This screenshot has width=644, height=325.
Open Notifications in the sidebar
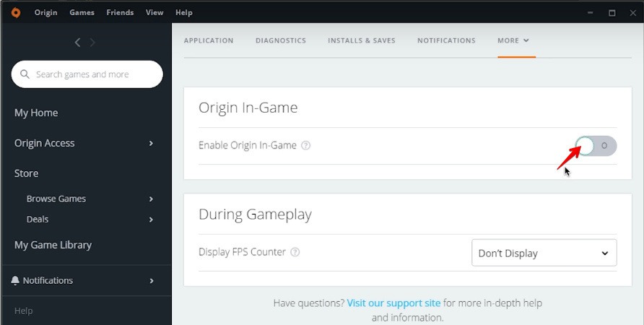coord(48,281)
